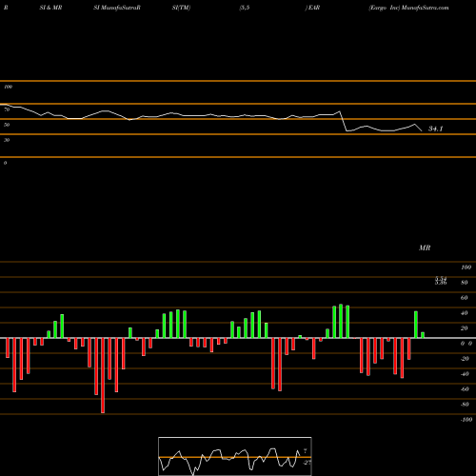The image size is (476, 476).
Task: Click the 70 level label on the RSI chart
Action: (x=7, y=109)
